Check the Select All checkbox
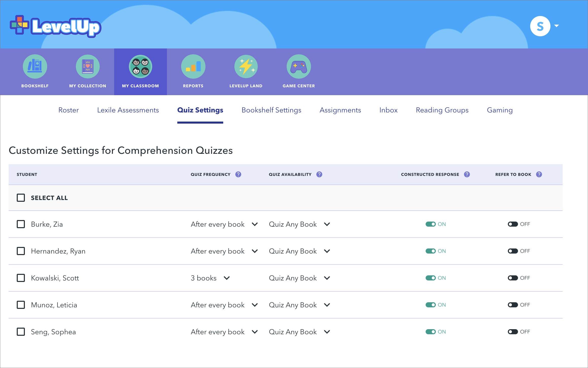This screenshot has width=588, height=368. 21,198
